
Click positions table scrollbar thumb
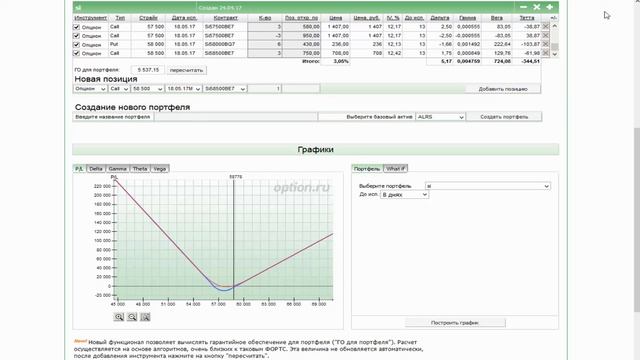pos(554,47)
